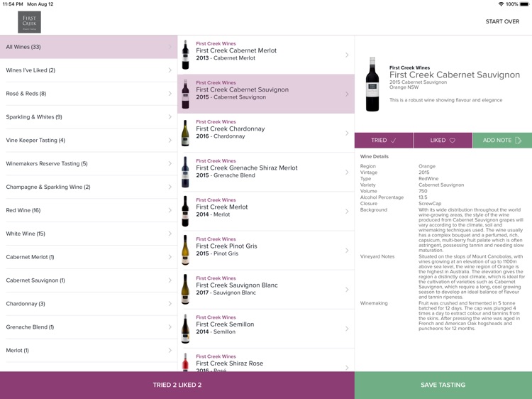Select the All Wines (33) category
Image resolution: width=532 pixels, height=399 pixels.
pos(89,47)
